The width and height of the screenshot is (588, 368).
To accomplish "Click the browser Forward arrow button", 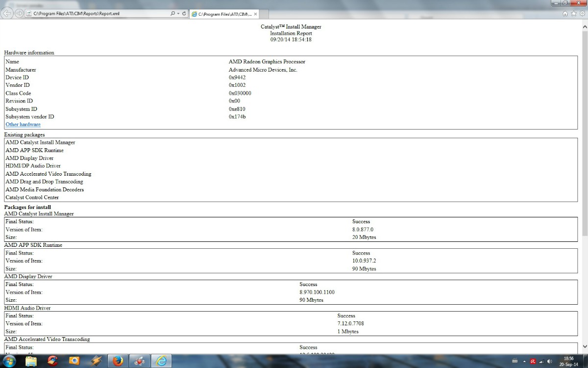I will (19, 14).
